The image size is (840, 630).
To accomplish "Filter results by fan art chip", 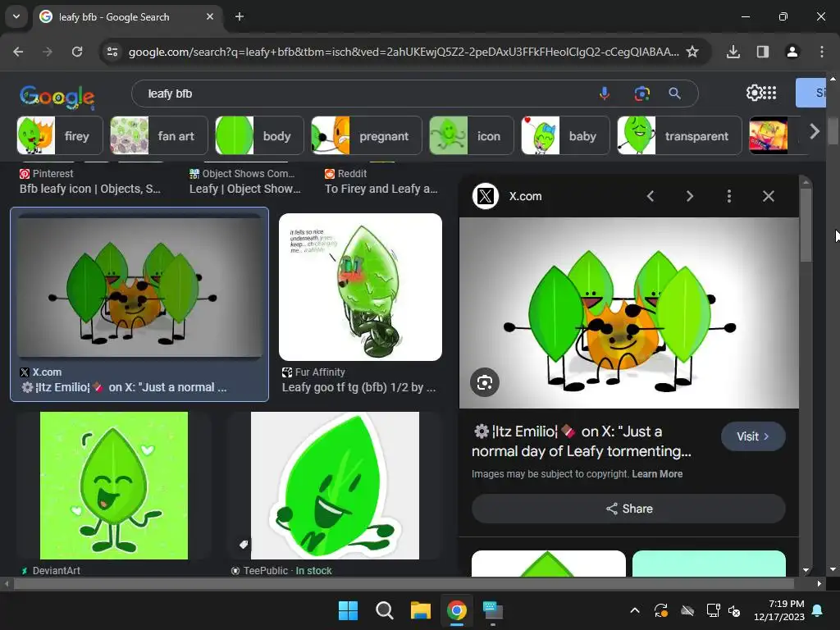I will tap(158, 135).
